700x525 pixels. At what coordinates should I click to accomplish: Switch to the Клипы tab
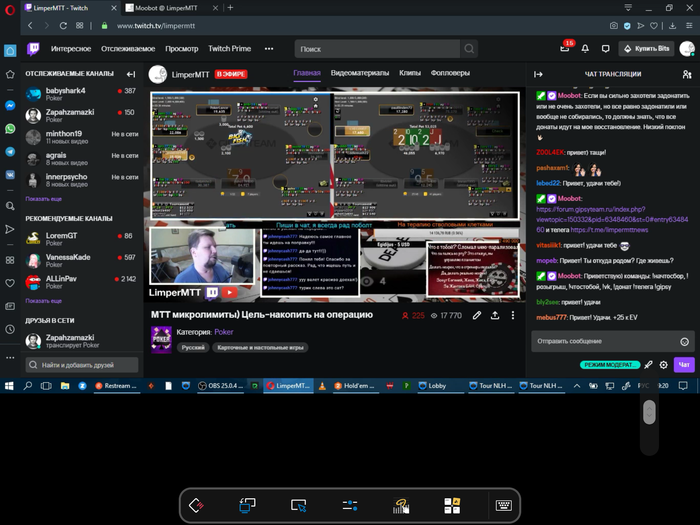click(410, 73)
